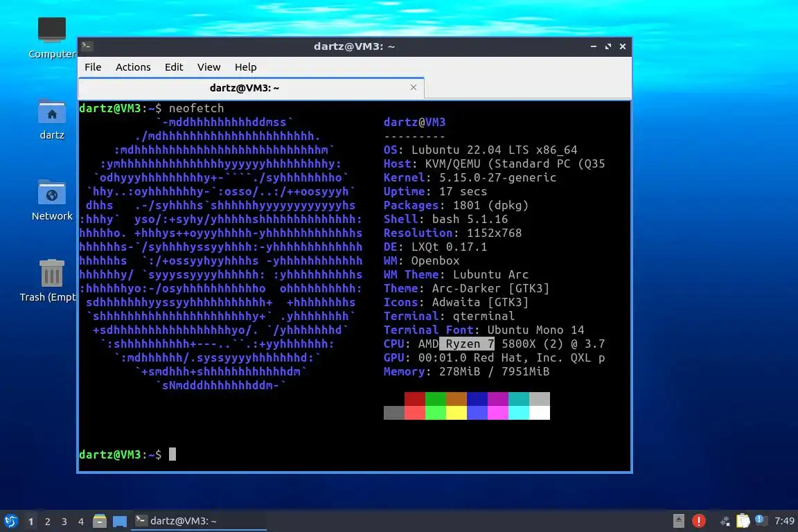This screenshot has width=798, height=532.
Task: Switch to workspace 4 in the taskbar
Action: tap(81, 522)
